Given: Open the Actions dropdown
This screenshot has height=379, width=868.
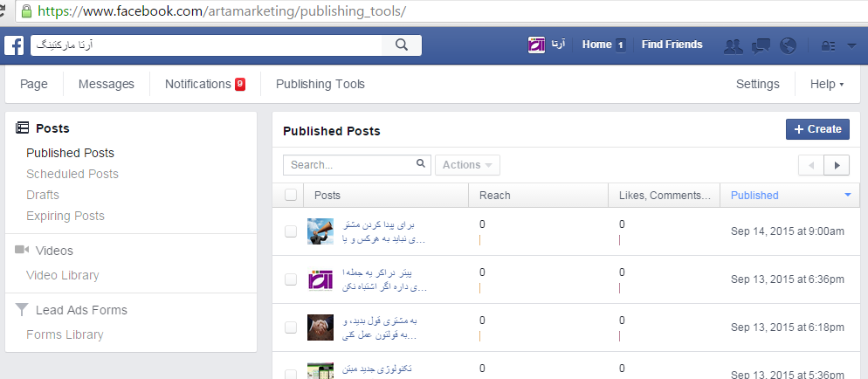Looking at the screenshot, I should [x=467, y=165].
